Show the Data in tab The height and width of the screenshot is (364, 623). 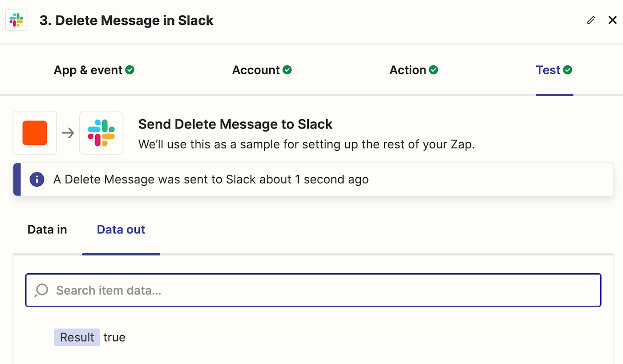click(x=47, y=230)
